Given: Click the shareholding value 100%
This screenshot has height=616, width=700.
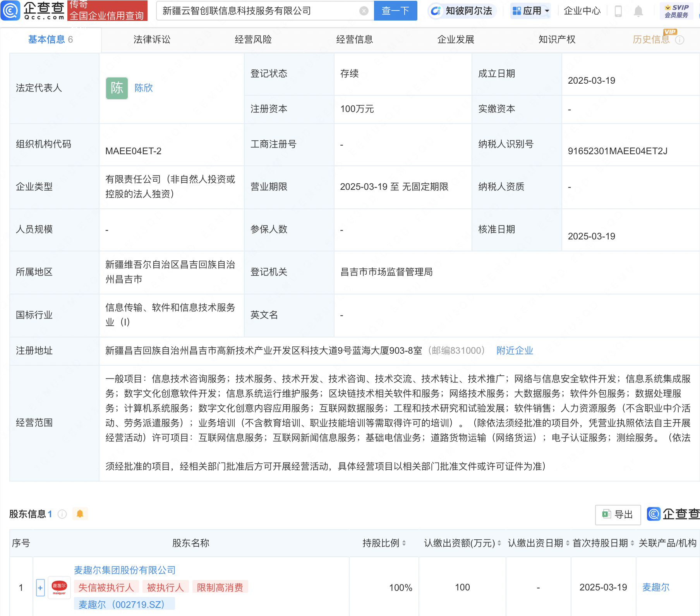Looking at the screenshot, I should 400,588.
